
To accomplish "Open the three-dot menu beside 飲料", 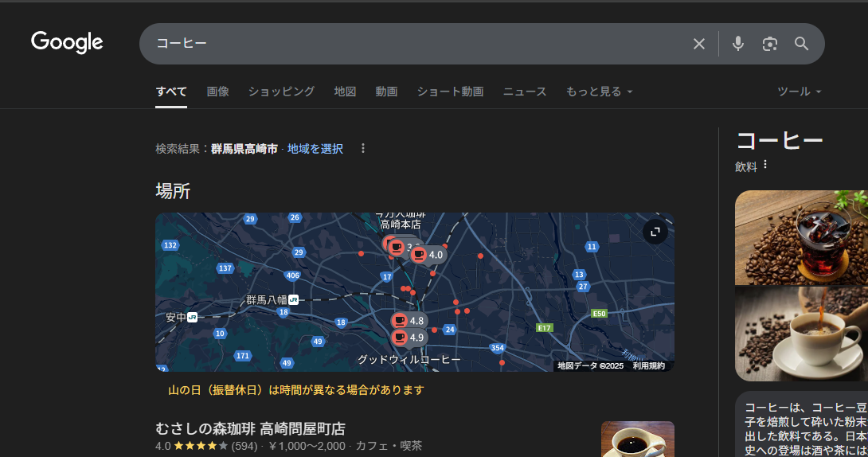I will point(765,164).
